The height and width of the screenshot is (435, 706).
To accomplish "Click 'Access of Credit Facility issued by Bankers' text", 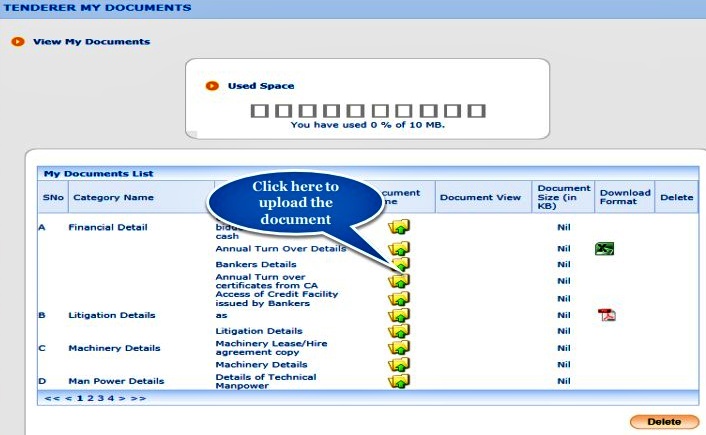I will pyautogui.click(x=276, y=299).
